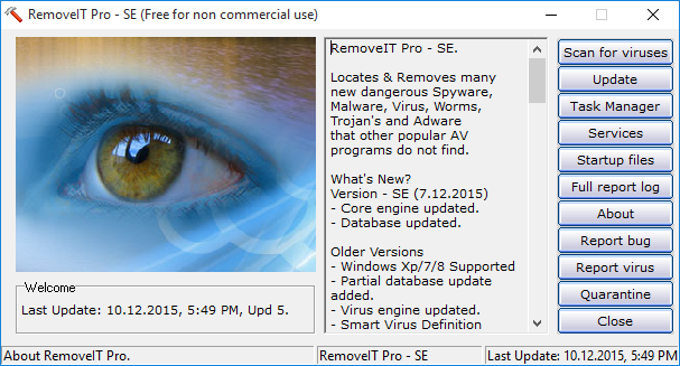Click the 'What's New?' text

point(370,179)
